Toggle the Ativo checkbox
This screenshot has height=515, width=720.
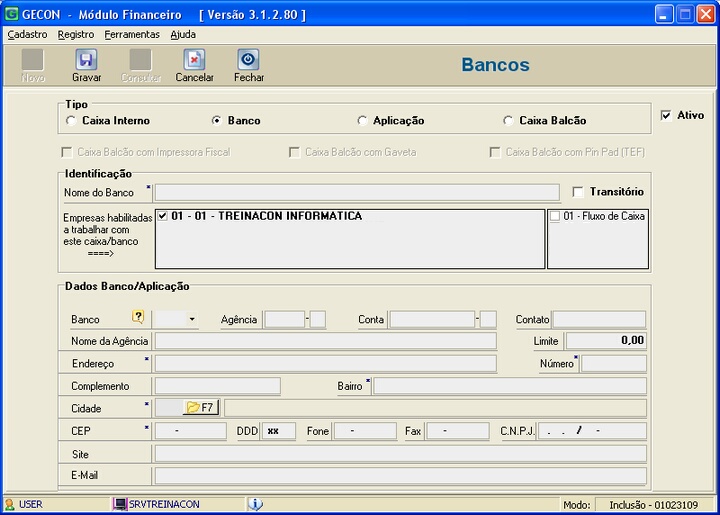pos(666,115)
